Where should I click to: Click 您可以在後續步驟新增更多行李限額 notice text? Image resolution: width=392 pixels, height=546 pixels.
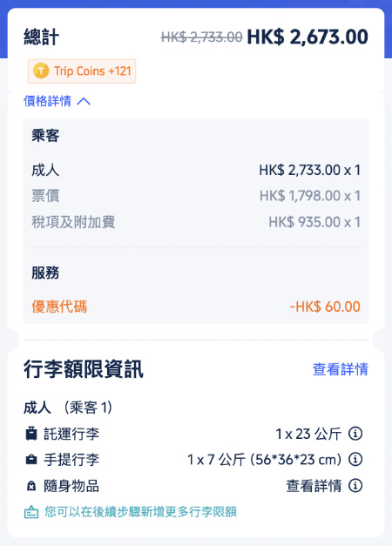140,512
